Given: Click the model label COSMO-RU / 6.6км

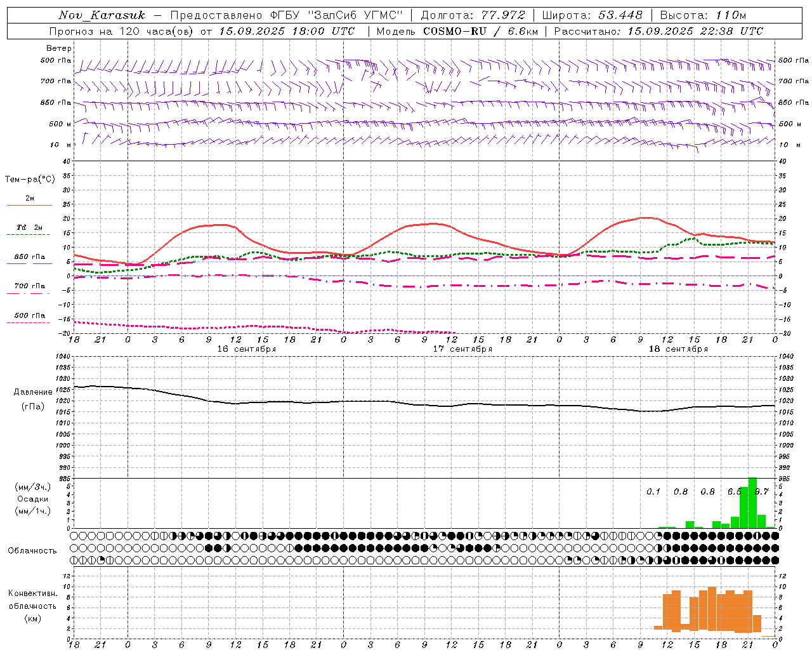Looking at the screenshot, I should pyautogui.click(x=480, y=31).
